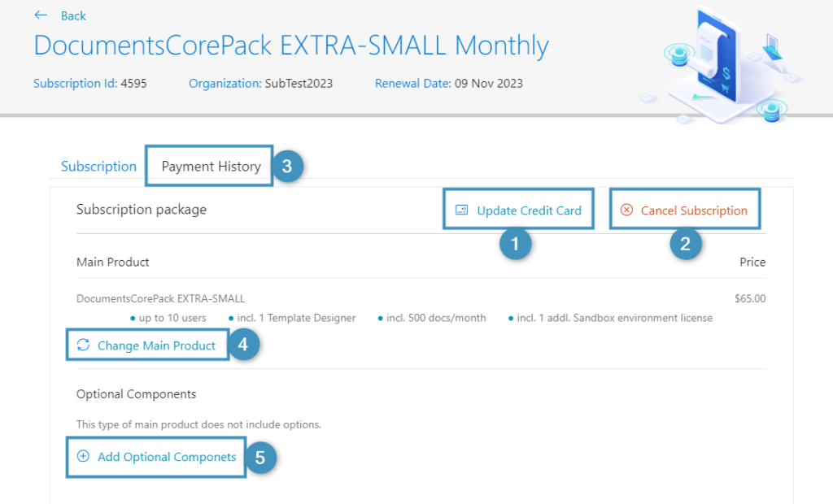Click the Optional Components heading
Image resolution: width=833 pixels, height=504 pixels.
coord(136,394)
